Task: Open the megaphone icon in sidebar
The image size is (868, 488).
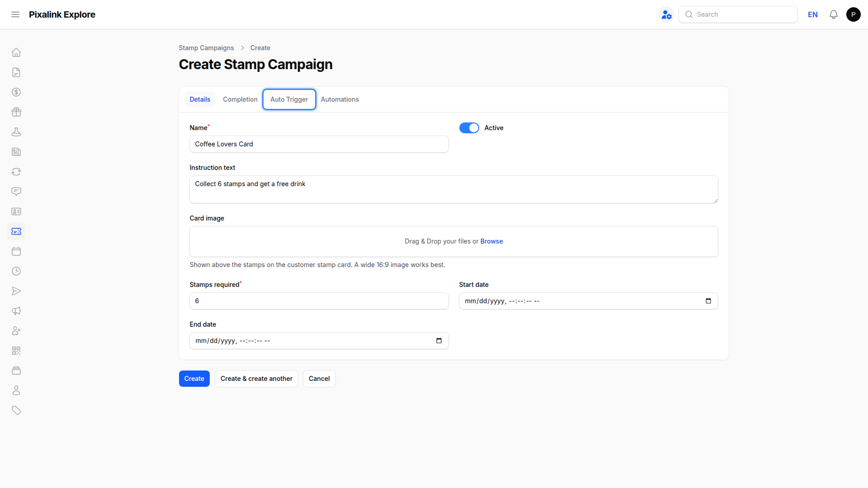Action: click(16, 311)
